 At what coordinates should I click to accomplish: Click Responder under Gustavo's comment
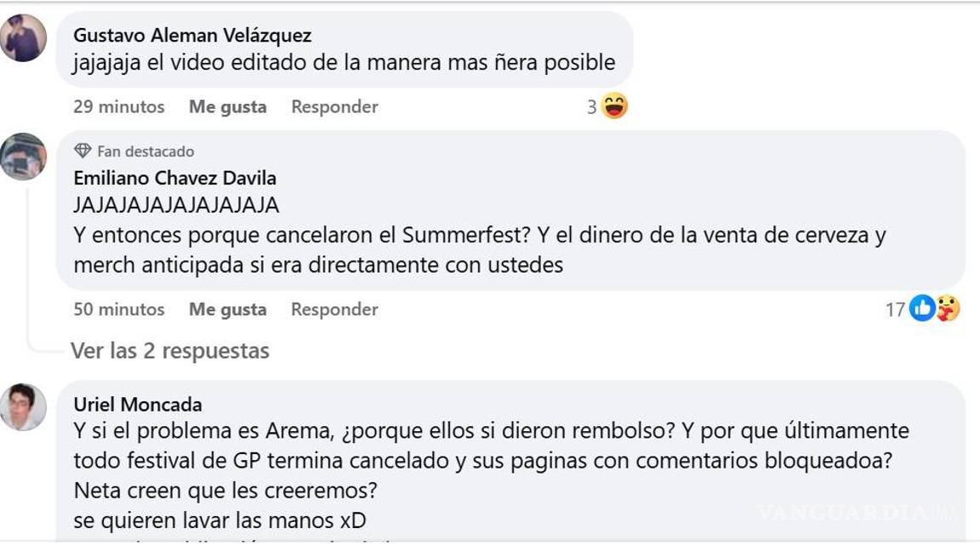point(333,107)
